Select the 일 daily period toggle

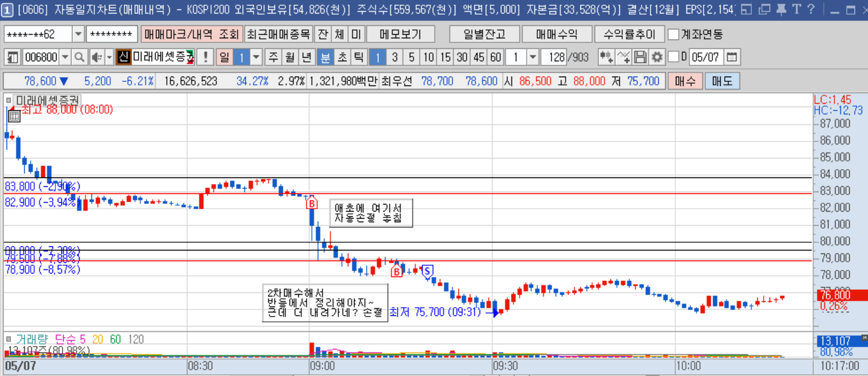pyautogui.click(x=225, y=57)
